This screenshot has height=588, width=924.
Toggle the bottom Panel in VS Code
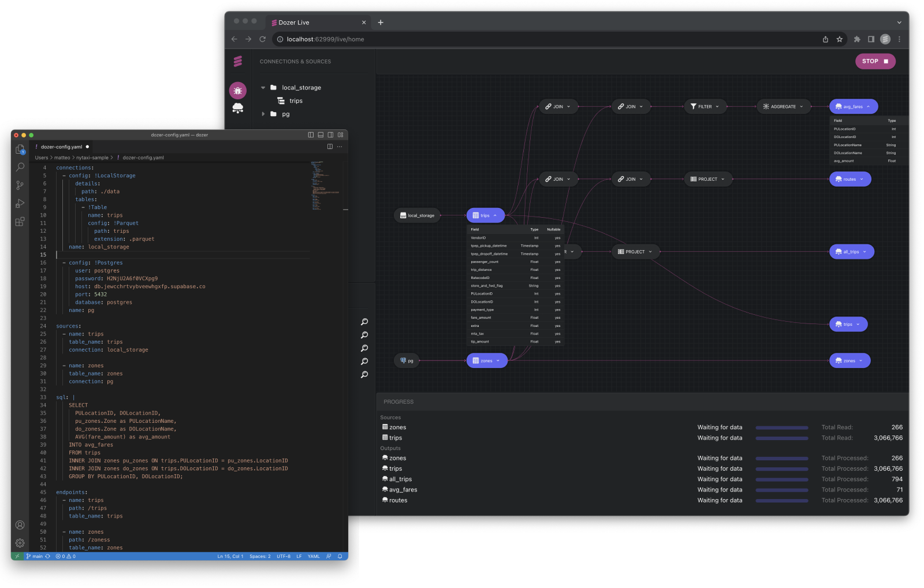[x=321, y=135]
